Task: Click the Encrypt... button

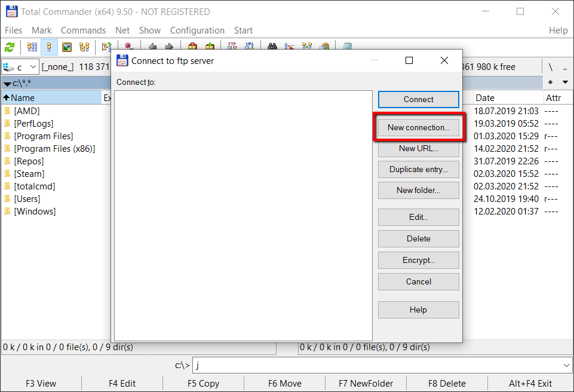Action: click(x=419, y=260)
